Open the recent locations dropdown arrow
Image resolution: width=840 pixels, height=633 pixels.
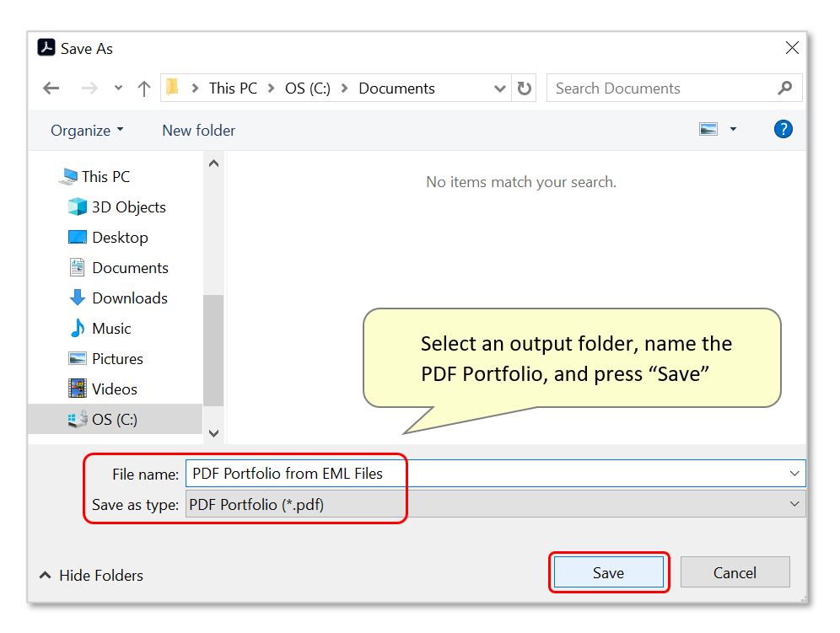(118, 88)
